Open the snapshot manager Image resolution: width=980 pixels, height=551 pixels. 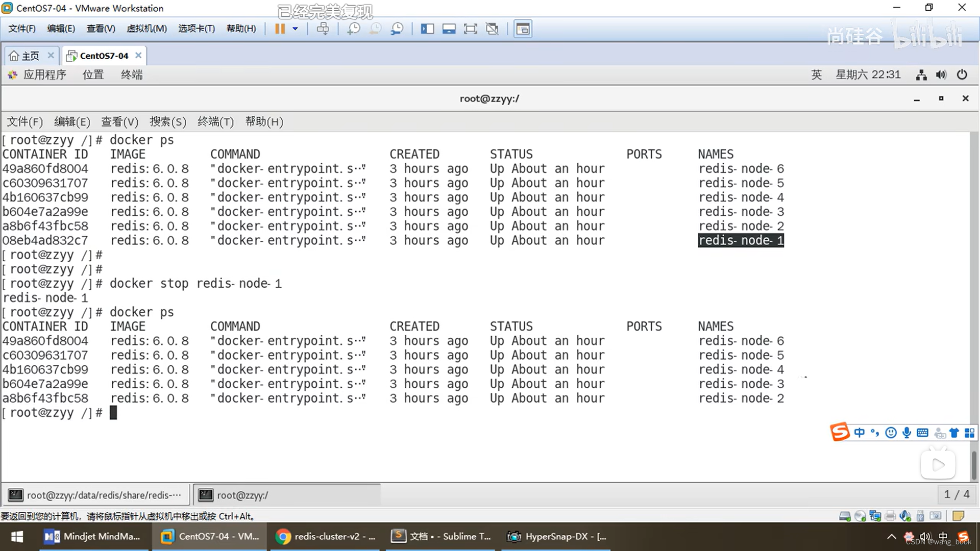coord(397,29)
